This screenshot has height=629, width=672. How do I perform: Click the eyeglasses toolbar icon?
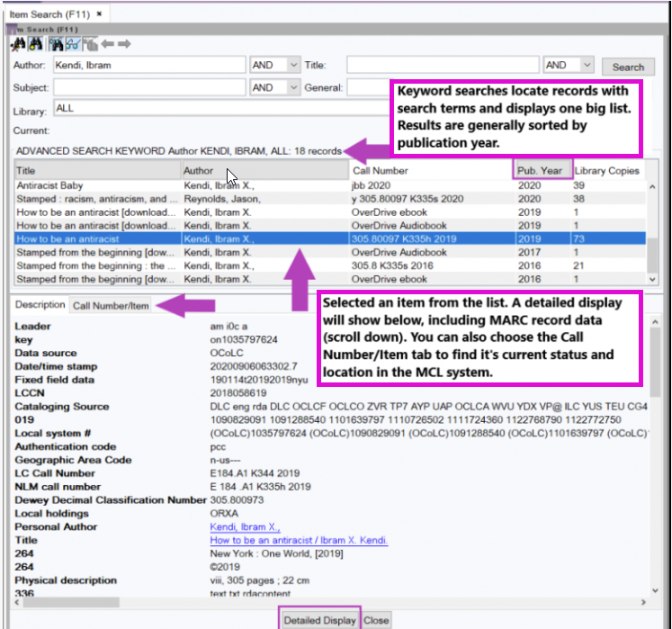[73, 44]
